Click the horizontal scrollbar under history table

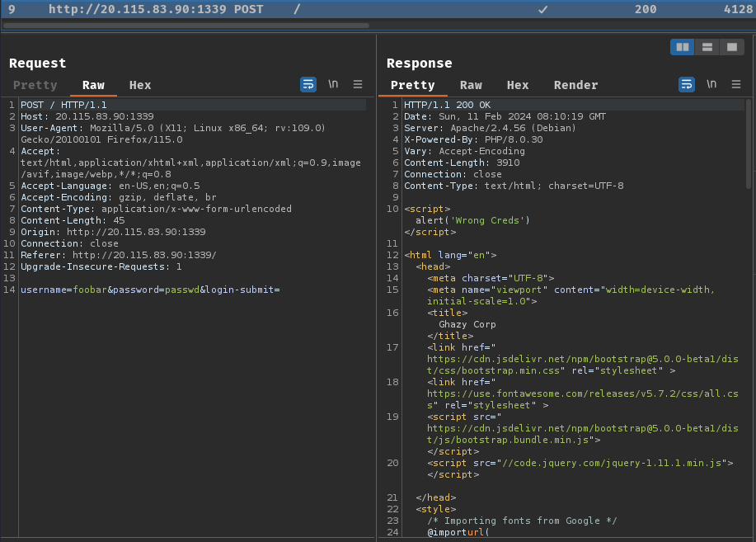[186, 25]
